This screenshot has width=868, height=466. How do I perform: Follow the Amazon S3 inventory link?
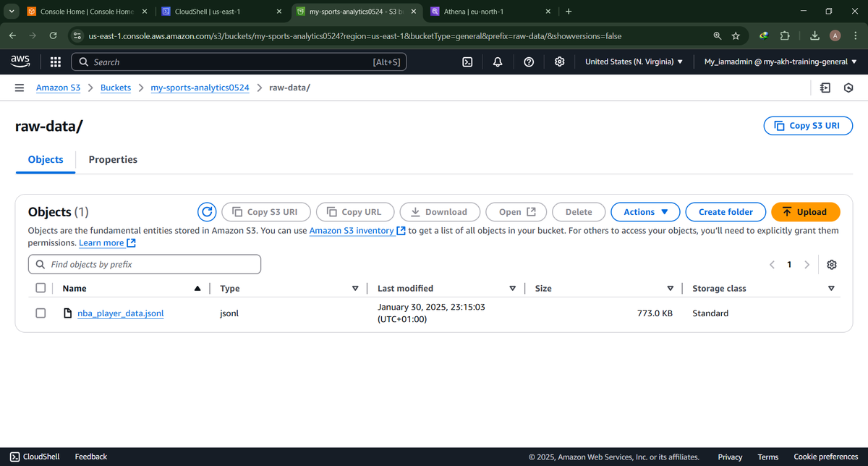tap(357, 231)
